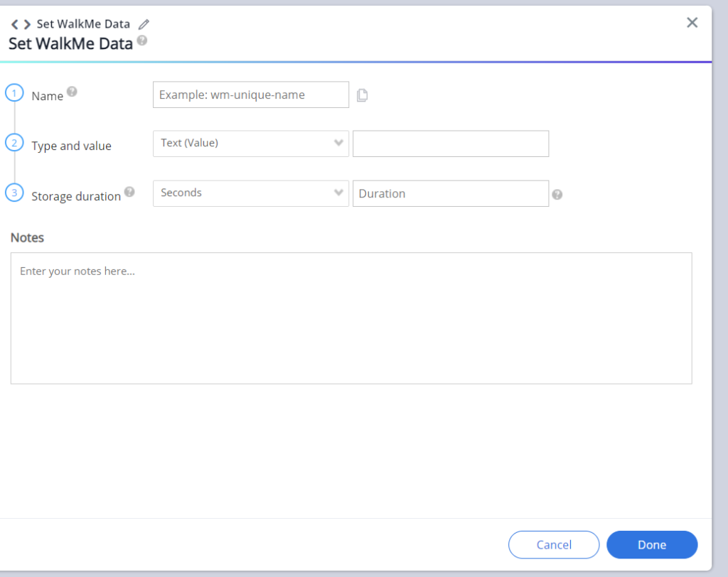Show help tooltip next to Name label
The image size is (728, 577).
[x=72, y=92]
